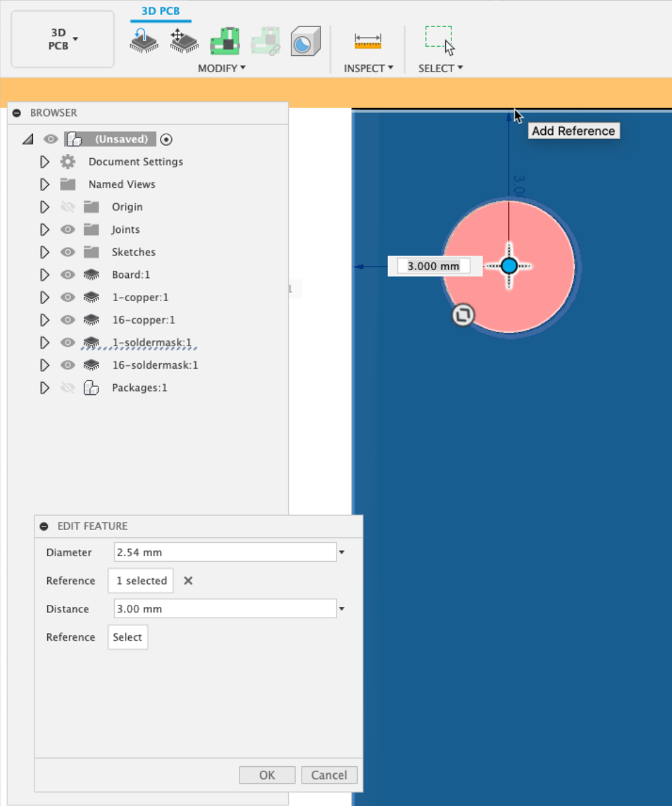Click the Diameter input field

tap(225, 552)
